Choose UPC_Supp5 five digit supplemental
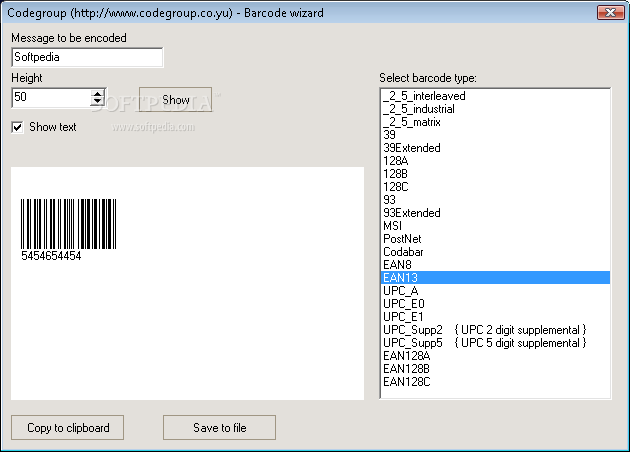This screenshot has width=630, height=452. tap(495, 343)
